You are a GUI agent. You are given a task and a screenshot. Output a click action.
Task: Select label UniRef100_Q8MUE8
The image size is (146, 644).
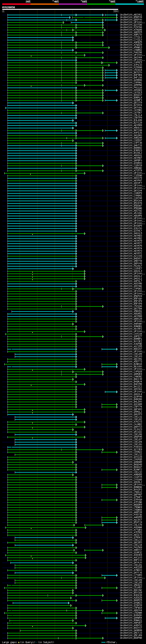click(x=131, y=374)
